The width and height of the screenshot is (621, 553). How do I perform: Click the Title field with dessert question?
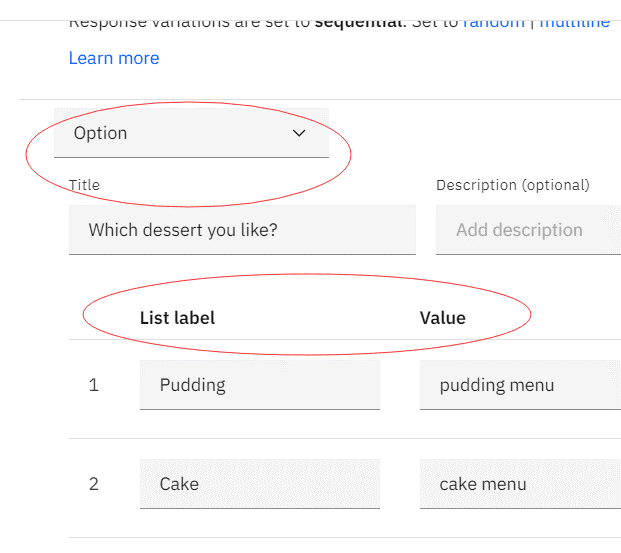(x=241, y=230)
